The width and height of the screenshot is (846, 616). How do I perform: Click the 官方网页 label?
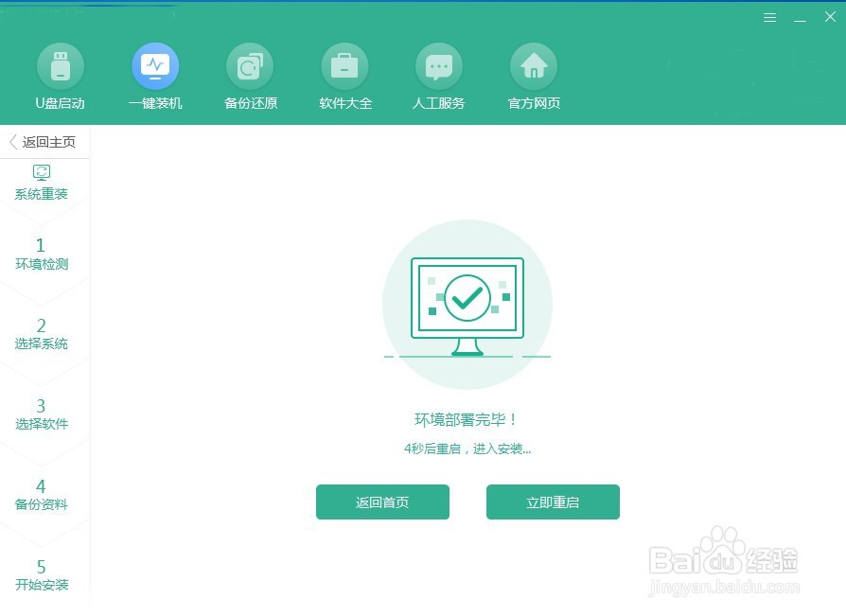534,103
